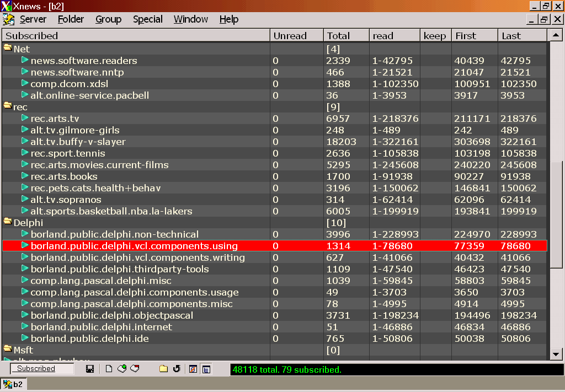Click the arrow icon beside borland.public.delphi.objectpascal
The image size is (565, 392).
click(x=25, y=315)
